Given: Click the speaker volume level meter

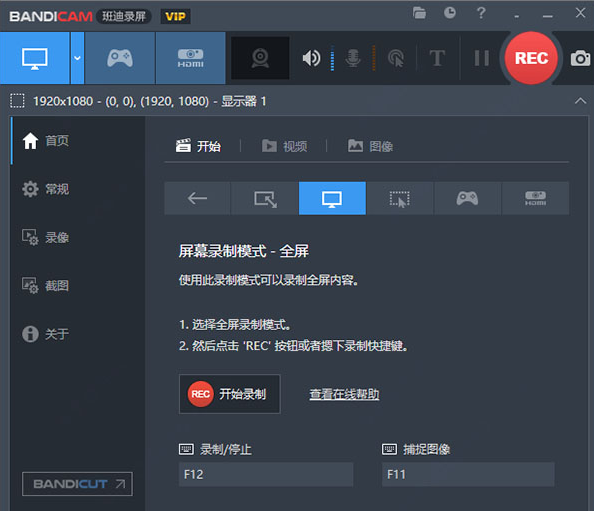Looking at the screenshot, I should [x=332, y=58].
